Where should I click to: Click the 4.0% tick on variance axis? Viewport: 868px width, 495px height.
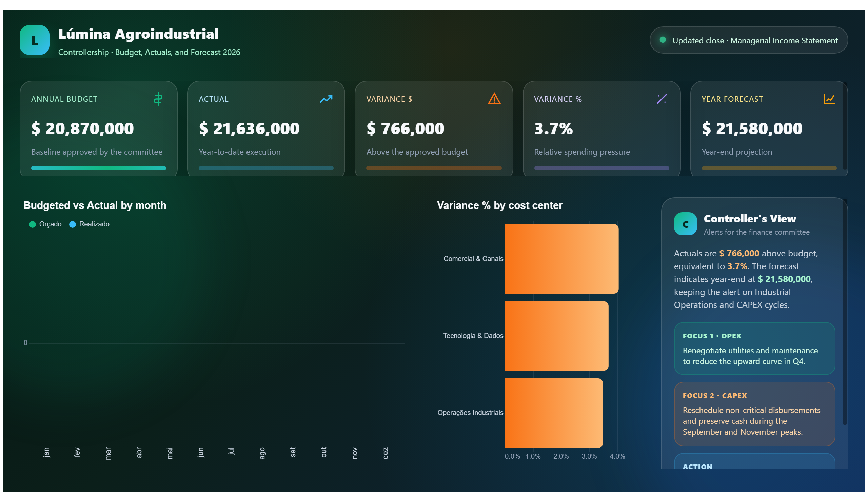[617, 457]
